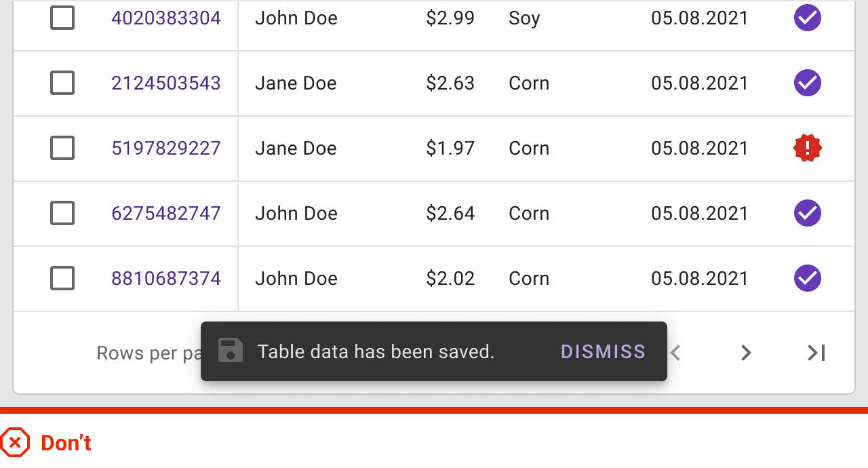This screenshot has height=468, width=868.
Task: Click the status checkmark for order 6275482747
Action: pyautogui.click(x=807, y=213)
